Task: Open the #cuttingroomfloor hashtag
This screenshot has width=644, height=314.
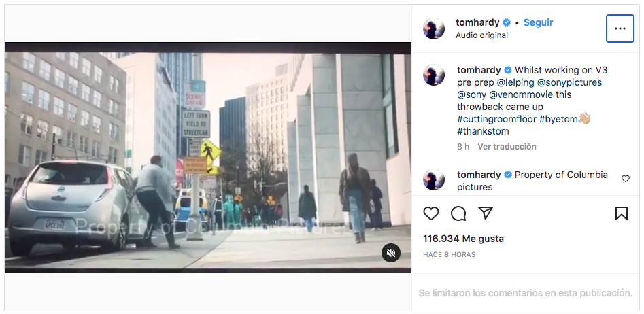Action: (x=496, y=120)
